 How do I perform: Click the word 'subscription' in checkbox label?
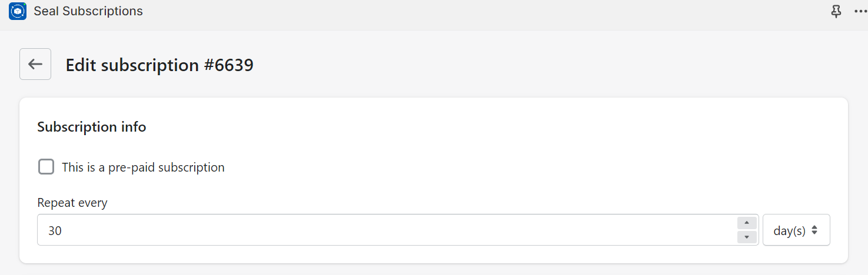pyautogui.click(x=191, y=167)
